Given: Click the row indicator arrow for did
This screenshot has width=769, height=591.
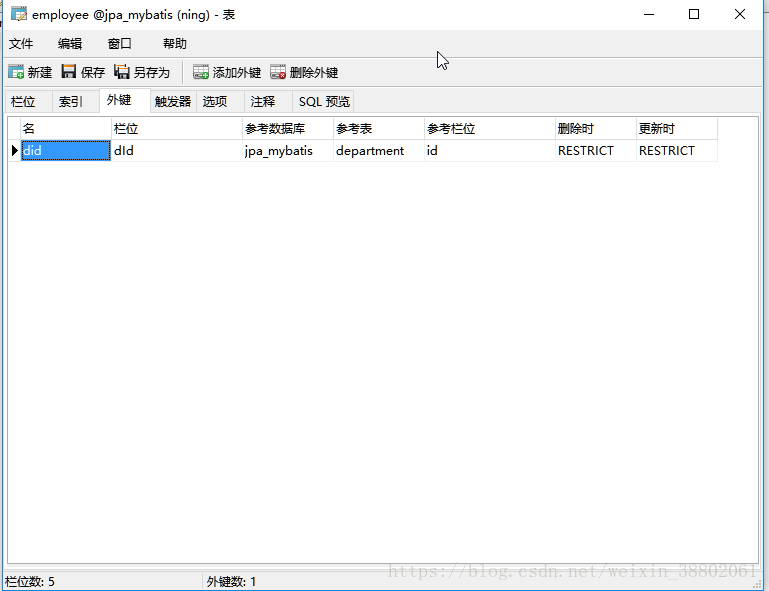Looking at the screenshot, I should click(x=14, y=151).
